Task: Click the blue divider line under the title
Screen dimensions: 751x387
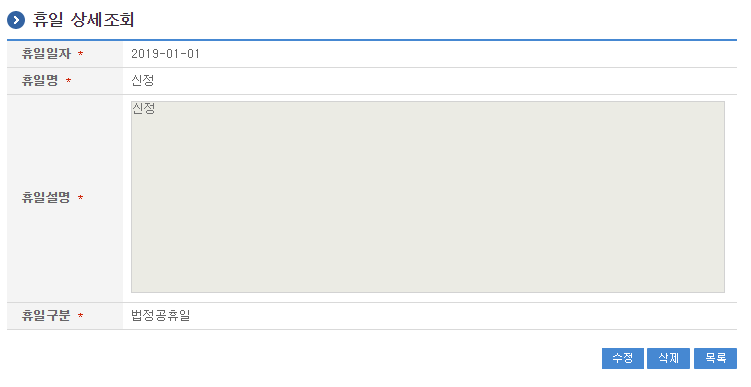Action: [x=372, y=40]
